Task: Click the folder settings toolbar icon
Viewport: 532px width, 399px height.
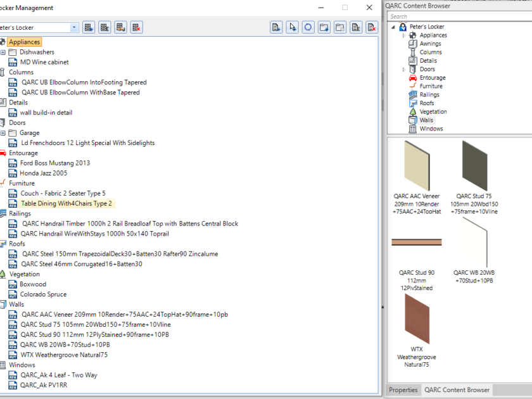Action: (x=339, y=27)
